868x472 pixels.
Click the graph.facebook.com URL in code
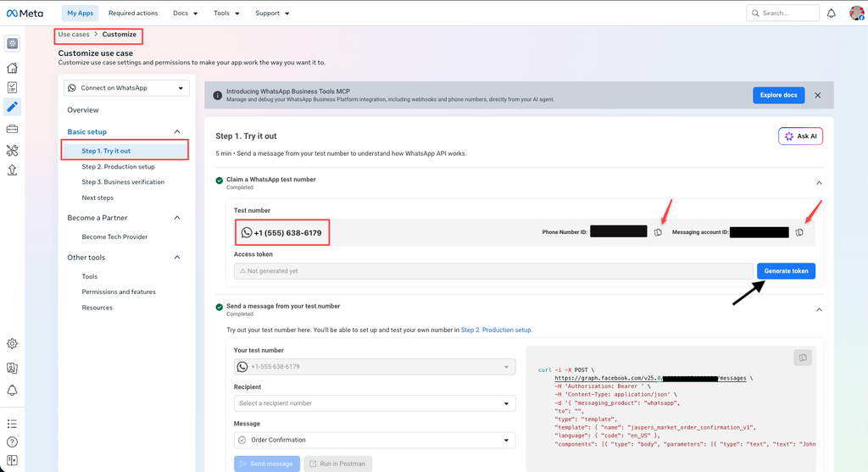650,379
